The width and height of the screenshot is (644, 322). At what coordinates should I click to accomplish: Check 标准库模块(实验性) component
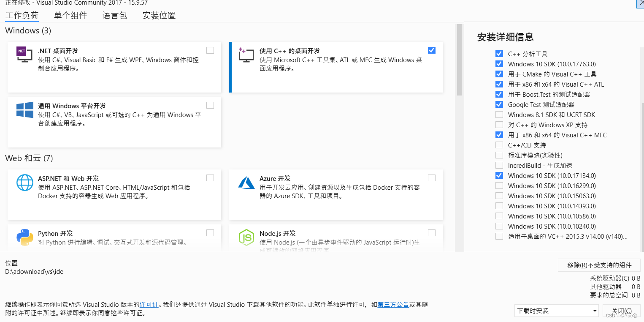coord(499,155)
